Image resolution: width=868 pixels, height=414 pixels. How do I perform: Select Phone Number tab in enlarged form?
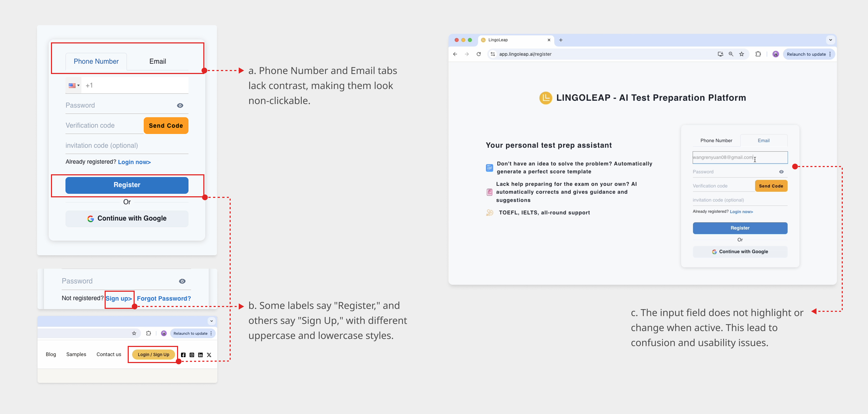tap(96, 61)
